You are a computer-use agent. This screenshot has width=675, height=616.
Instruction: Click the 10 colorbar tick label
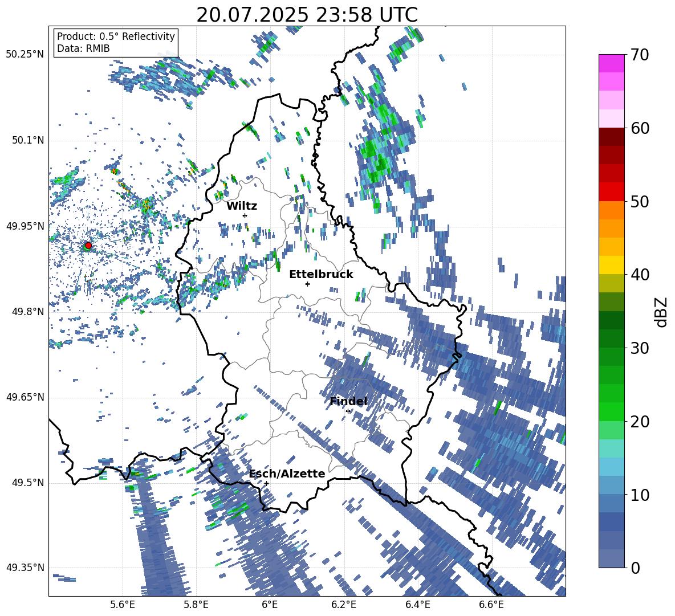point(640,495)
